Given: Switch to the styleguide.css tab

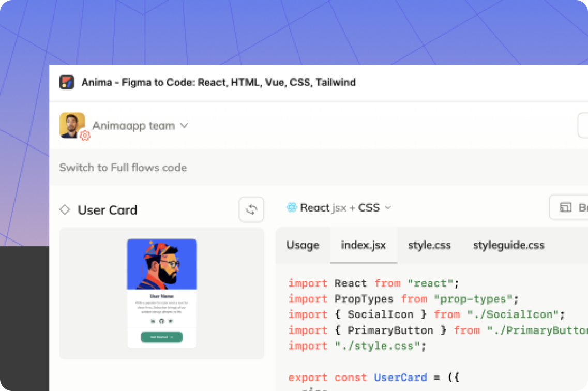Looking at the screenshot, I should (508, 245).
